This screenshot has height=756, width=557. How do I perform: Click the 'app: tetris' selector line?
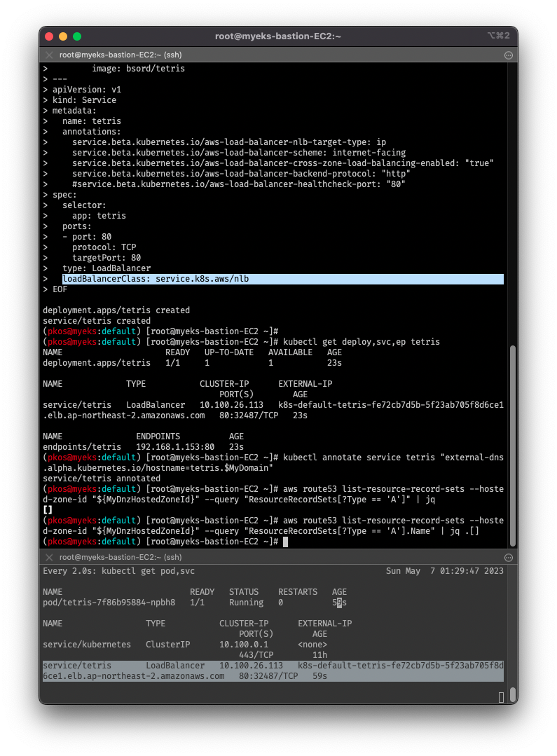coord(99,216)
